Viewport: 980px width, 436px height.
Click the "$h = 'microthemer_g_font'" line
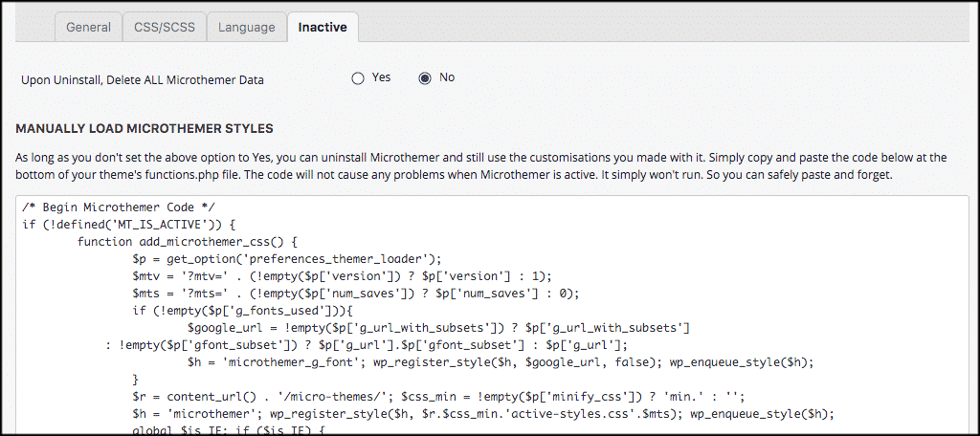click(501, 361)
